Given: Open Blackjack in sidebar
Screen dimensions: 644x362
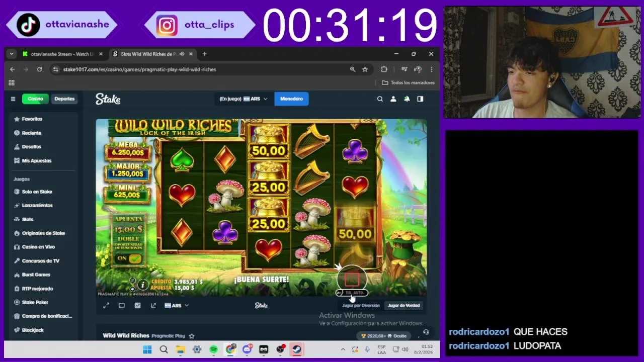Looking at the screenshot, I should coord(43,330).
